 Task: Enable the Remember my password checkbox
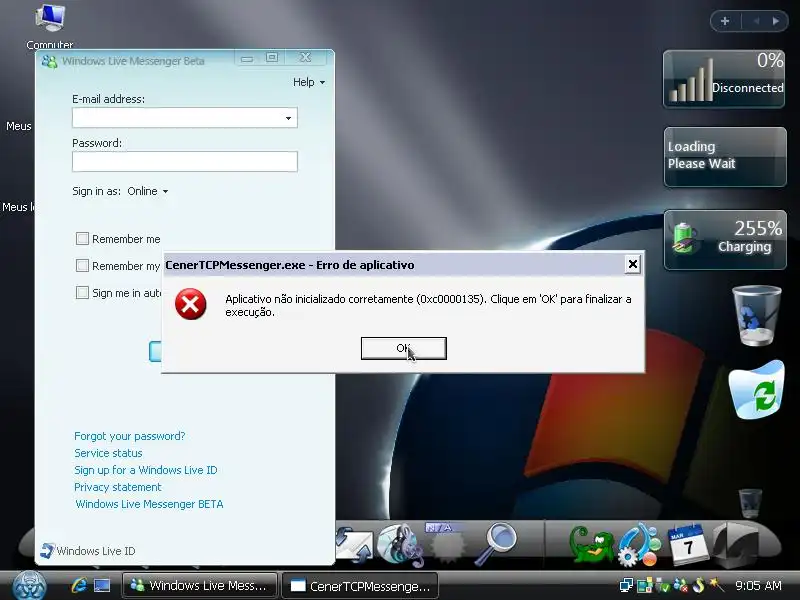coord(82,266)
